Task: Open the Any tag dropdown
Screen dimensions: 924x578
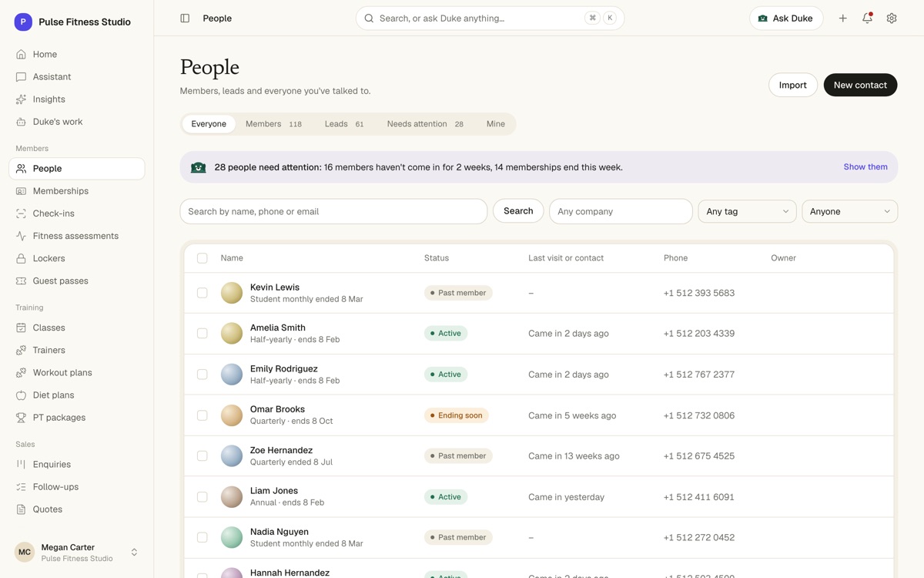Action: pos(747,211)
